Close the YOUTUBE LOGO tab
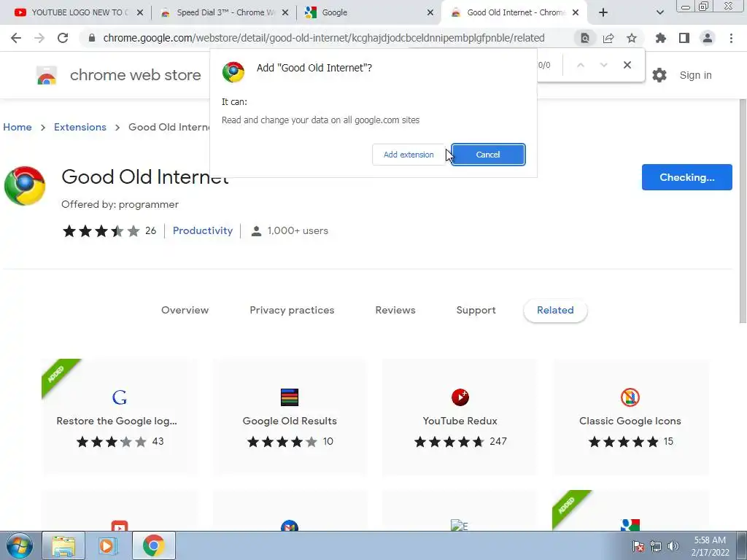 click(x=140, y=13)
